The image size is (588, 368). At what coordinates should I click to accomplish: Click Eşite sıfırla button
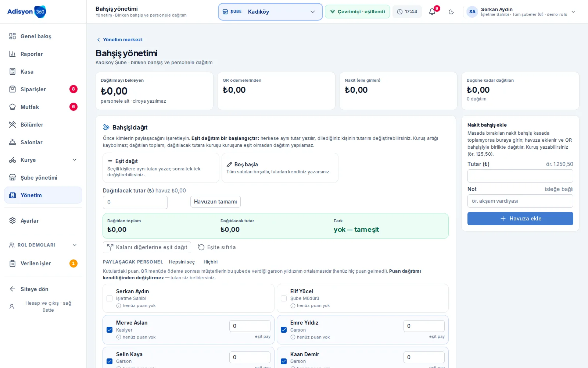(217, 247)
